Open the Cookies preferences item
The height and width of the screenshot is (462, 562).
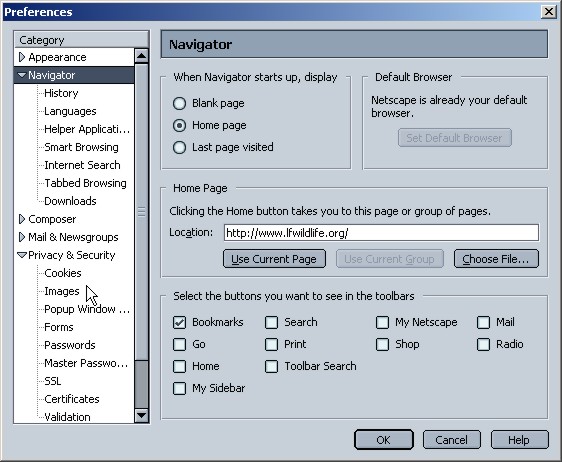tap(63, 273)
